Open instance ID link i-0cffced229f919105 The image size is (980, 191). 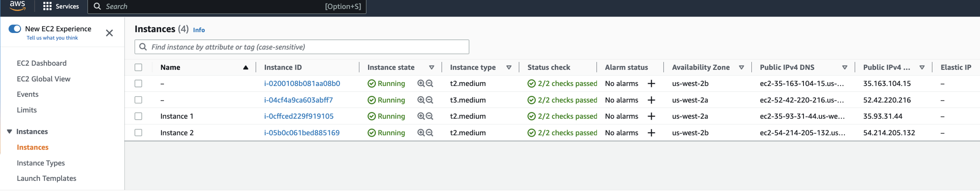tap(299, 116)
